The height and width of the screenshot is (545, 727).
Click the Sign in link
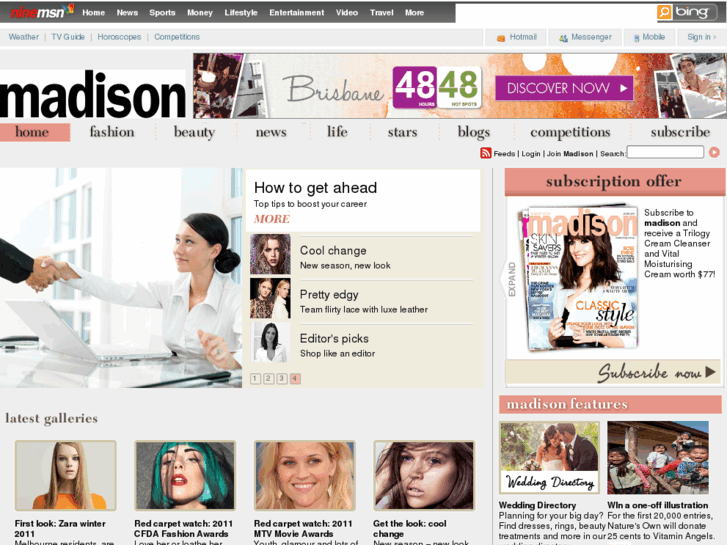click(x=701, y=37)
